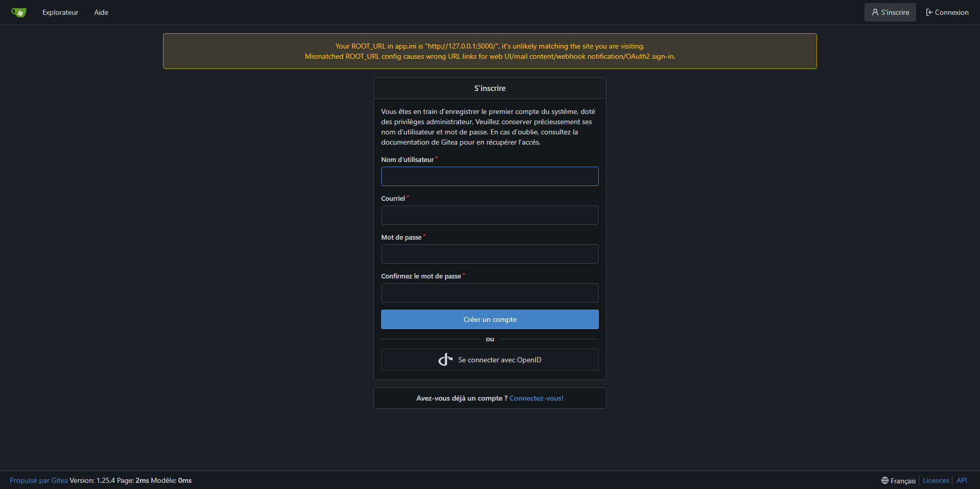The image size is (980, 489).
Task: Focus the Nom d'utilisateur input field
Action: click(x=489, y=176)
